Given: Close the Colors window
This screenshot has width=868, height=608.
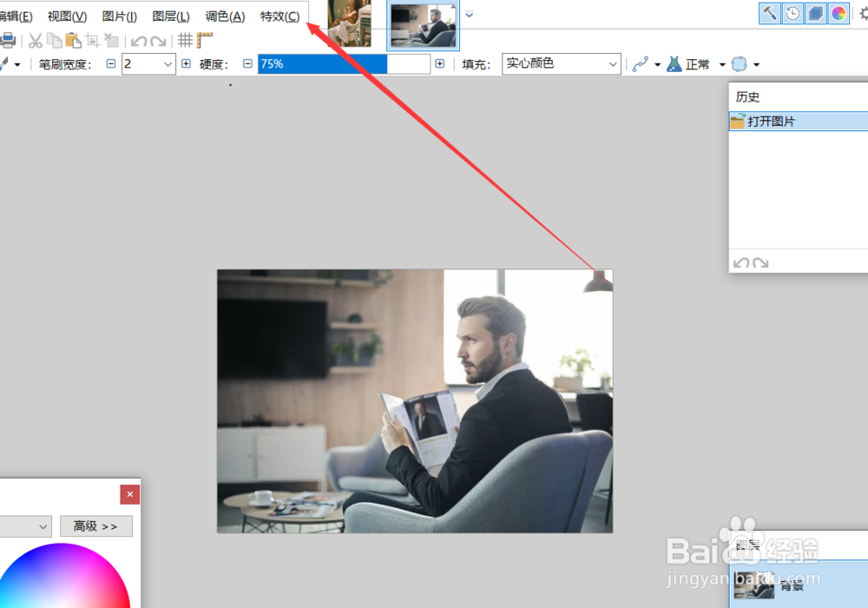Looking at the screenshot, I should (x=129, y=494).
